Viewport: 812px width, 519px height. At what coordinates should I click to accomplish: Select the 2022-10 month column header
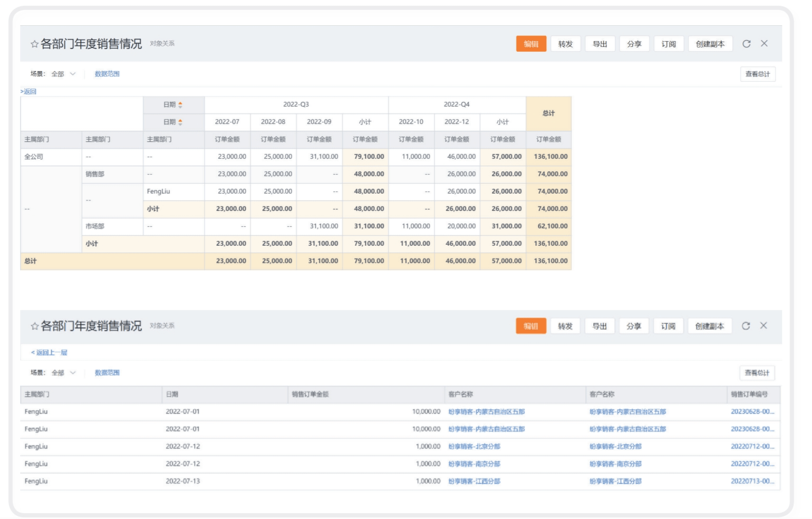411,122
